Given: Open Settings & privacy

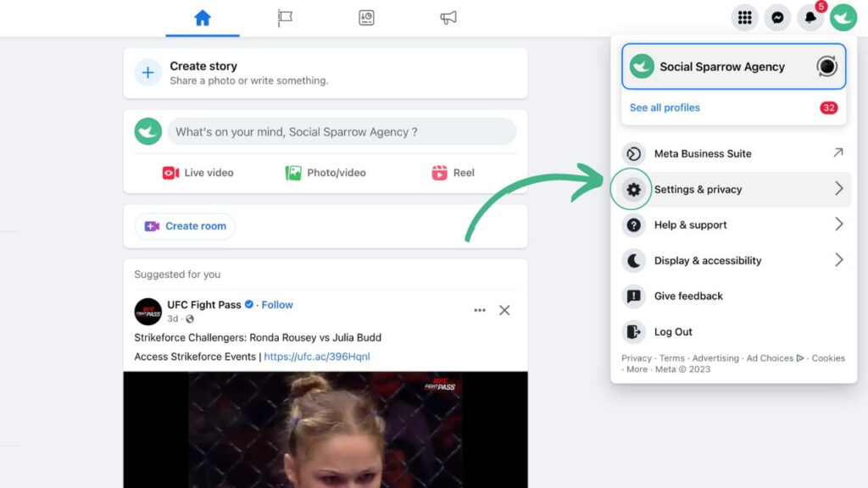Looking at the screenshot, I should [733, 189].
